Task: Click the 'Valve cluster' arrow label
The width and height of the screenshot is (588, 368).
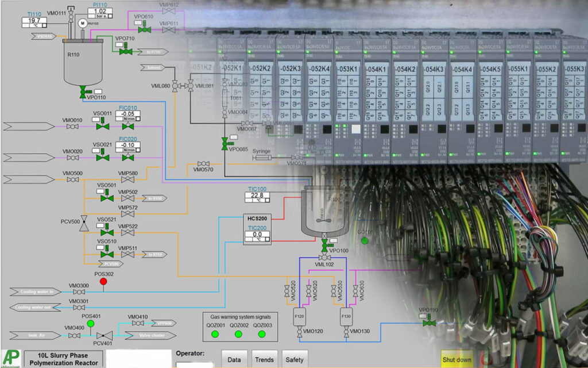Action: (151, 335)
